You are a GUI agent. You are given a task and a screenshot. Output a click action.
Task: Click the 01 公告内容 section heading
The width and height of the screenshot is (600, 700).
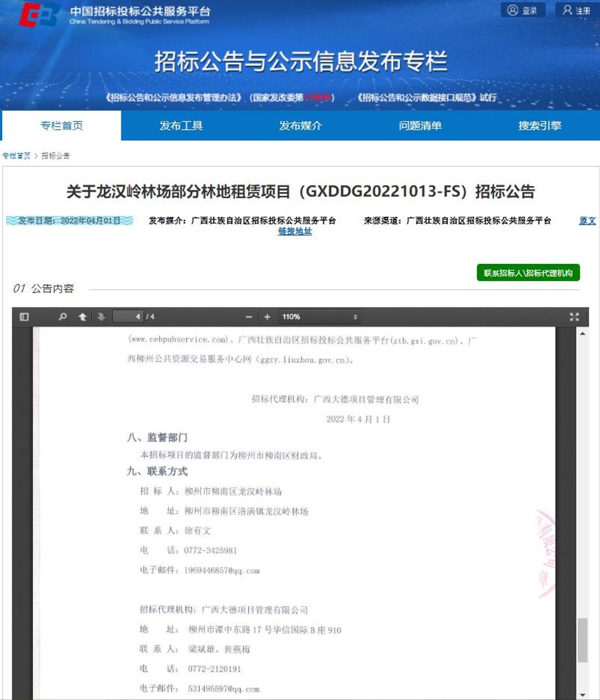[43, 289]
